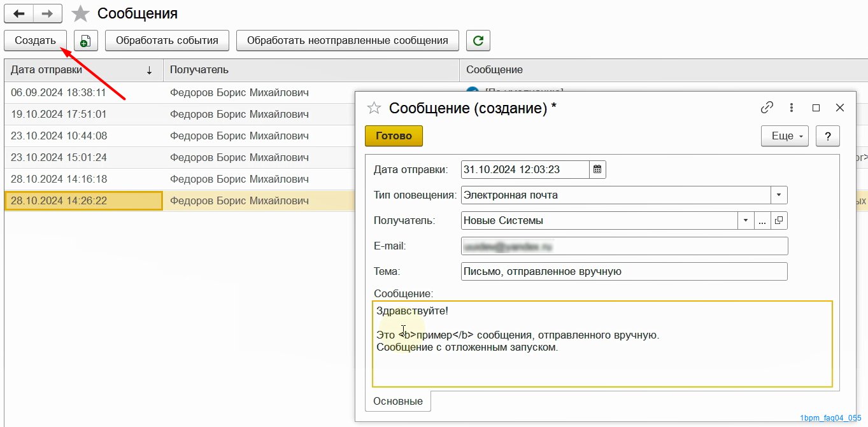The height and width of the screenshot is (427, 868).
Task: Click the Создать button
Action: coord(36,40)
